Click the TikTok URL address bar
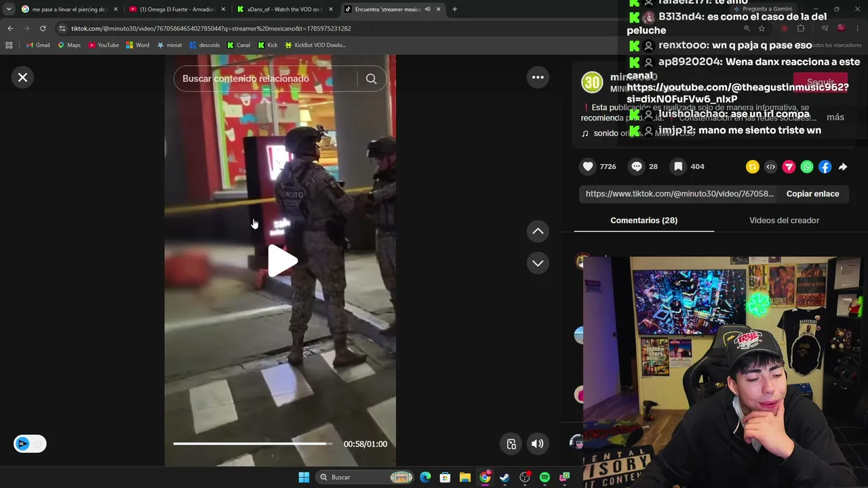 tap(211, 28)
